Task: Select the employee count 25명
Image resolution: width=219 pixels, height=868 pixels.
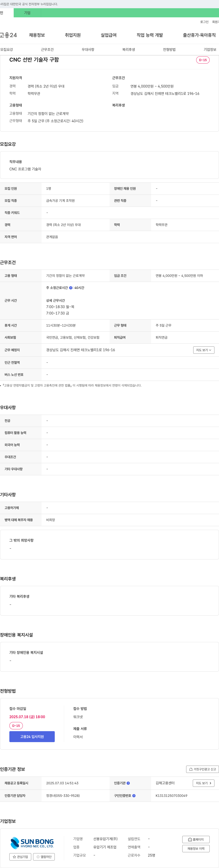Action: click(x=152, y=855)
